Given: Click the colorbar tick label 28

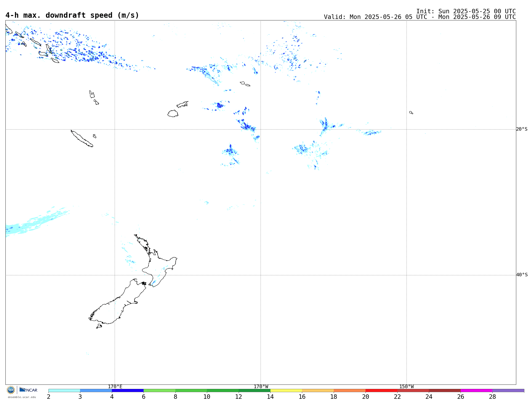Looking at the screenshot, I should [492, 397].
